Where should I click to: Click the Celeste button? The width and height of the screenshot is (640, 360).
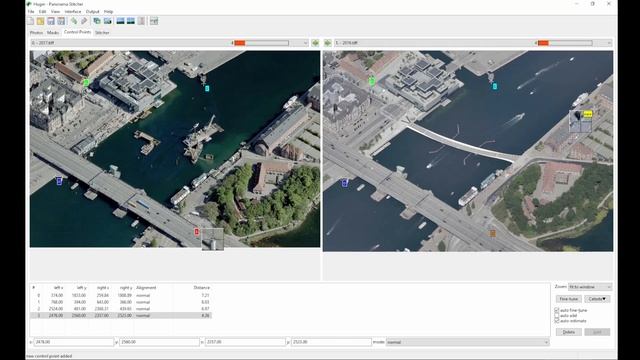[x=597, y=299]
